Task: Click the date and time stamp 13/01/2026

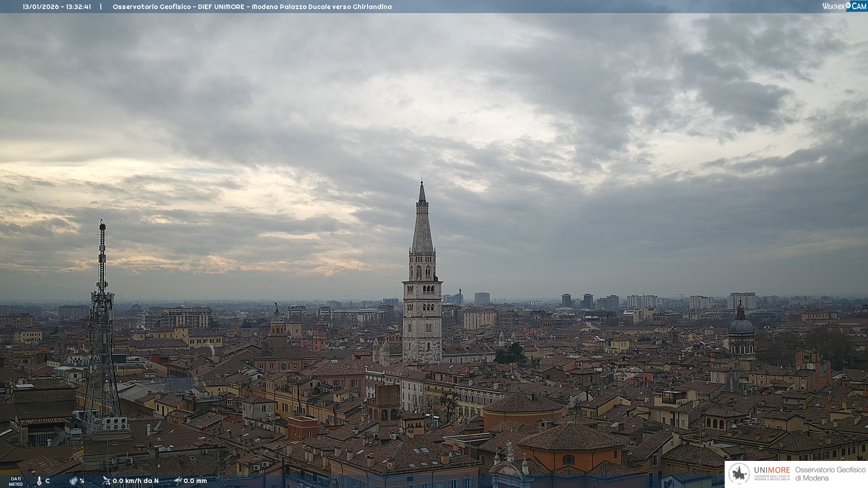Action: (x=57, y=7)
